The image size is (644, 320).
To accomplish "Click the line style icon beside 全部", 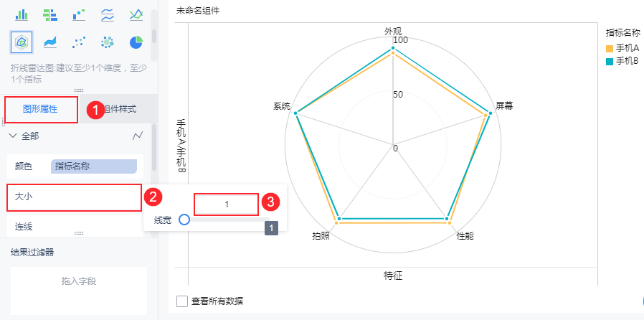I will pos(138,136).
